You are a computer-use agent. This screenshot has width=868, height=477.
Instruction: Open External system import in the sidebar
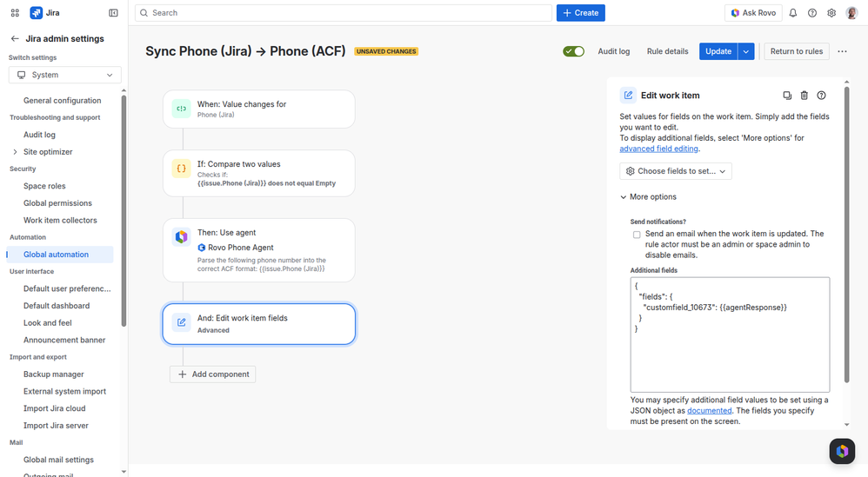click(64, 391)
